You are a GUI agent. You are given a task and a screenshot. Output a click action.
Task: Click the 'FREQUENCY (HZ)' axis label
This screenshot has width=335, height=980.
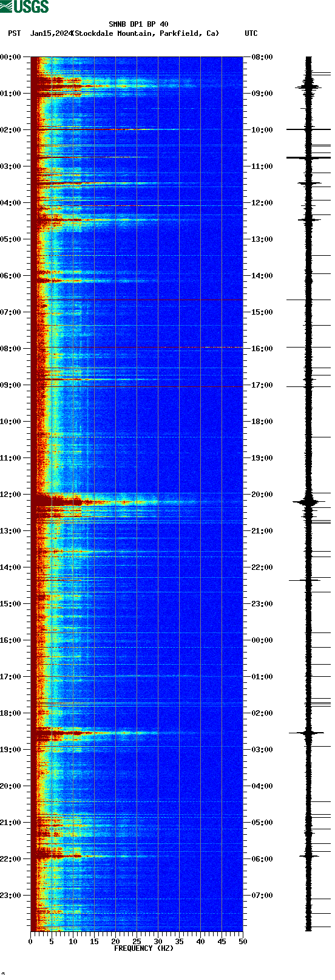click(144, 948)
